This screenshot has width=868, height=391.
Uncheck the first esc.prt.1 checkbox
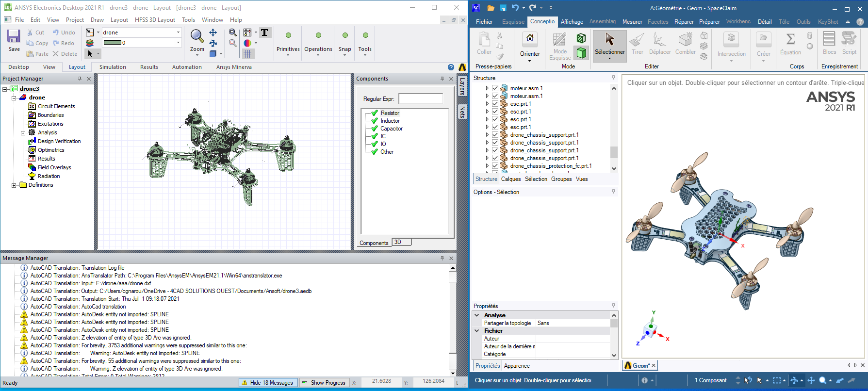point(495,104)
